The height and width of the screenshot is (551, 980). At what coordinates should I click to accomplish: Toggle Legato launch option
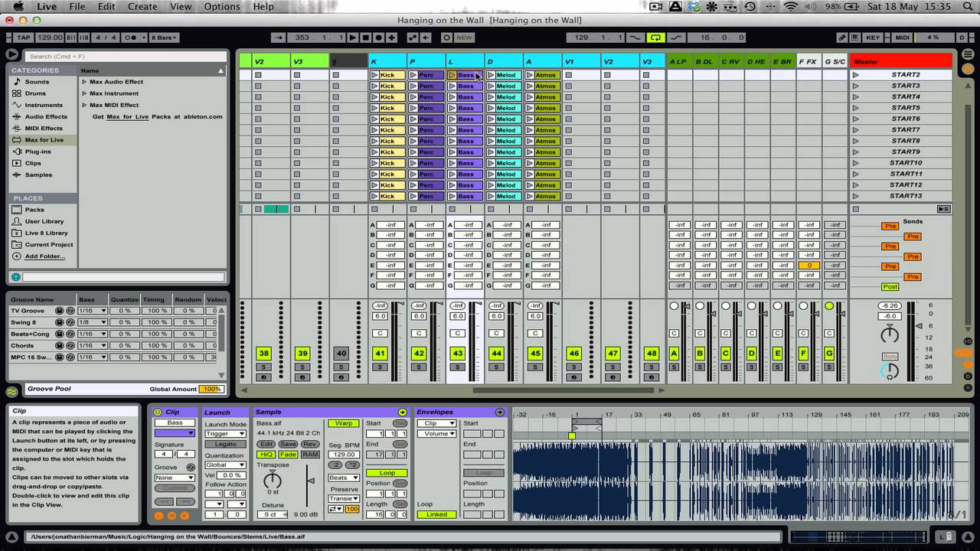click(x=225, y=444)
